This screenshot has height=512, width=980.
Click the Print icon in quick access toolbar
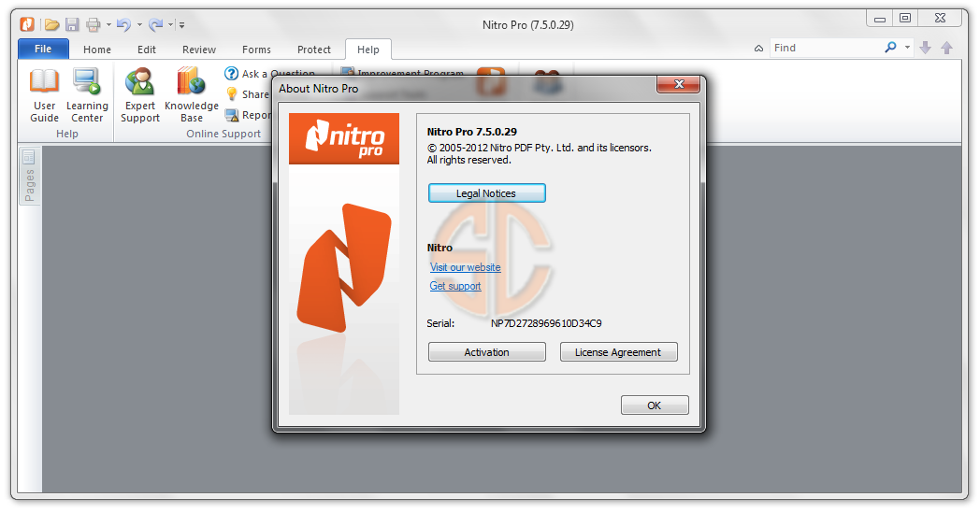[94, 25]
